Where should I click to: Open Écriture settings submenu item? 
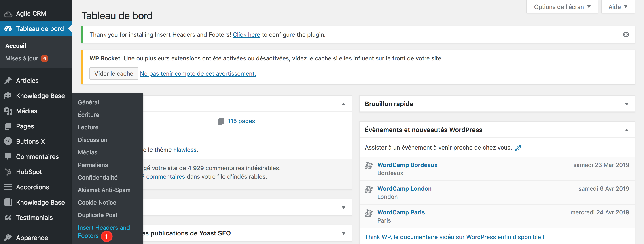tap(88, 115)
